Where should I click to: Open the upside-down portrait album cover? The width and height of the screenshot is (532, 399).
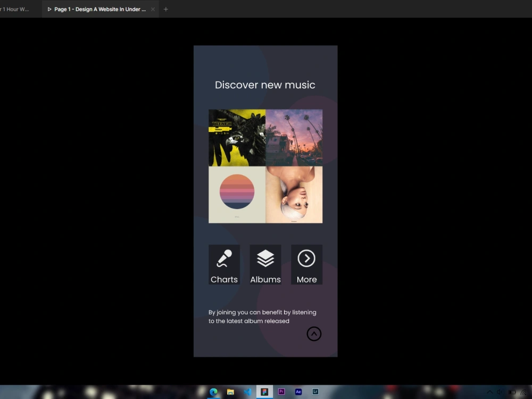click(x=294, y=195)
